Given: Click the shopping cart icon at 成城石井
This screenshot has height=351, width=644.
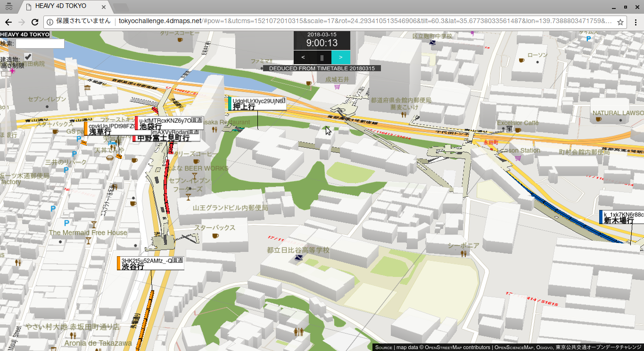Looking at the screenshot, I should [337, 87].
